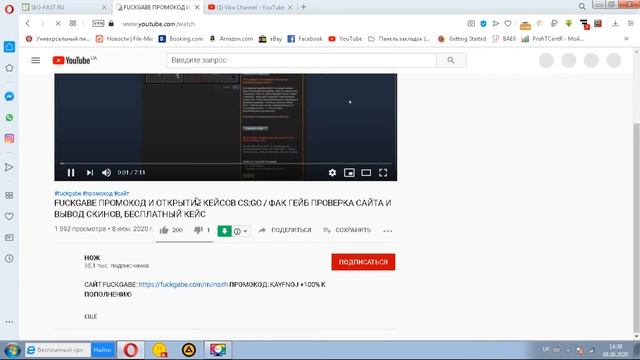Open the sidebar three-dots setup menu
Viewport: 640px width, 360px height.
tap(9, 322)
